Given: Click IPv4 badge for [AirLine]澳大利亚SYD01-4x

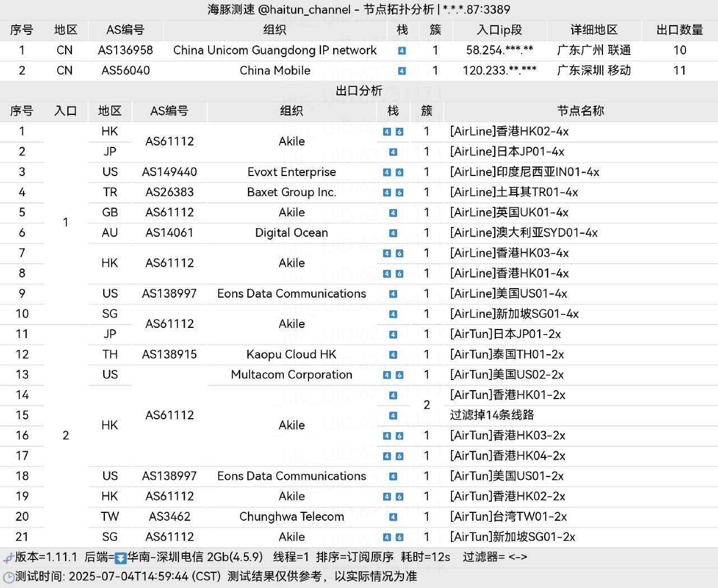Looking at the screenshot, I should (393, 233).
